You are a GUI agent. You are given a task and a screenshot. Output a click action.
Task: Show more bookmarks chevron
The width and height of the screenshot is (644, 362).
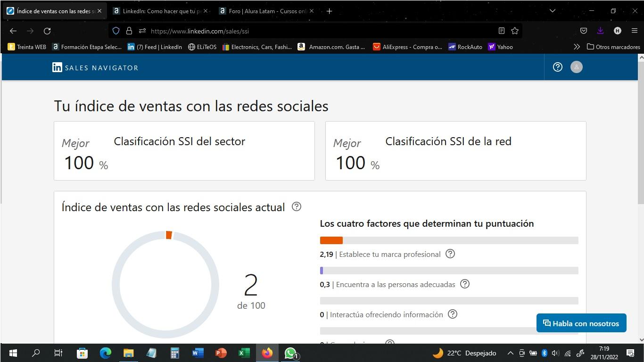pos(577,47)
